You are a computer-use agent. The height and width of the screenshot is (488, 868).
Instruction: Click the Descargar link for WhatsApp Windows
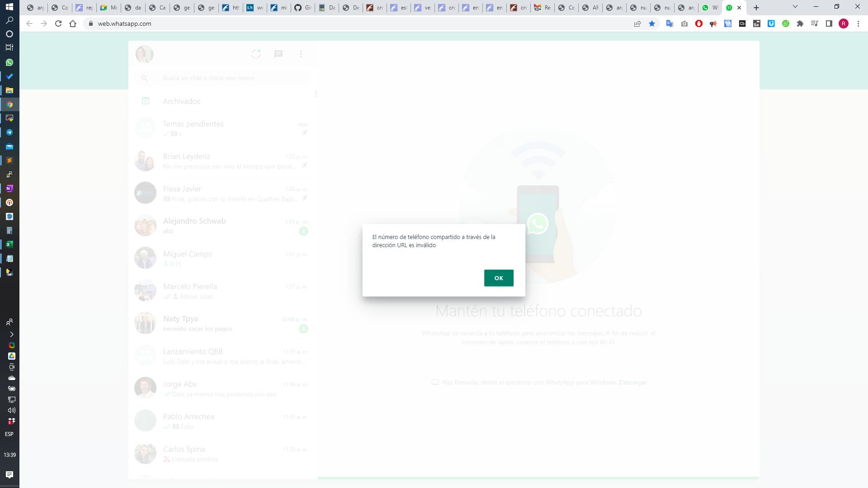pyautogui.click(x=633, y=382)
